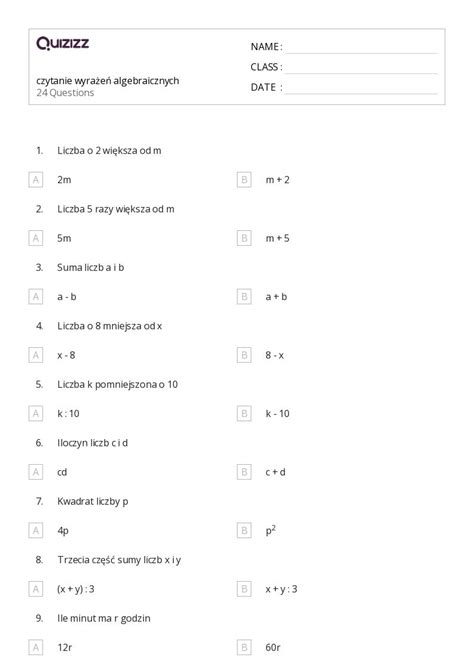Click the Quizizz logo
This screenshot has height=670, width=474.
click(62, 43)
